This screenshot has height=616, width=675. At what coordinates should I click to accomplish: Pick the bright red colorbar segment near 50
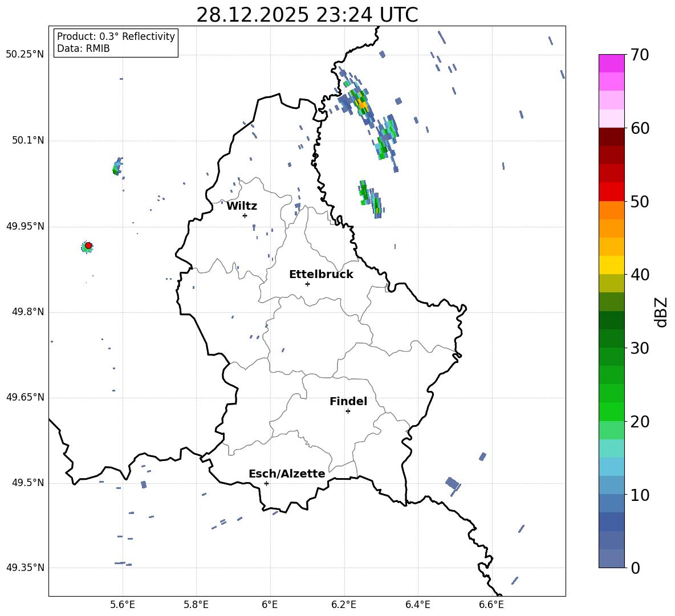(611, 192)
